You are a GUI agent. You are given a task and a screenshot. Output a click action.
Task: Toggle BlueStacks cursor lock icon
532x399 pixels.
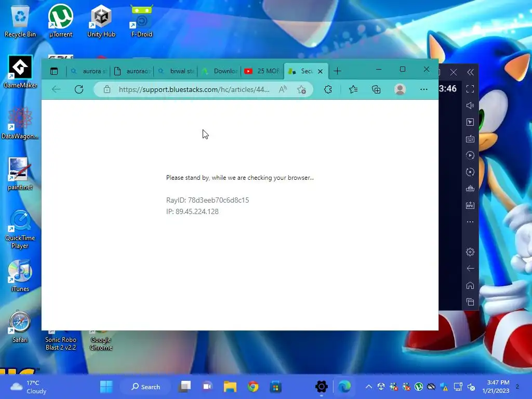click(470, 122)
